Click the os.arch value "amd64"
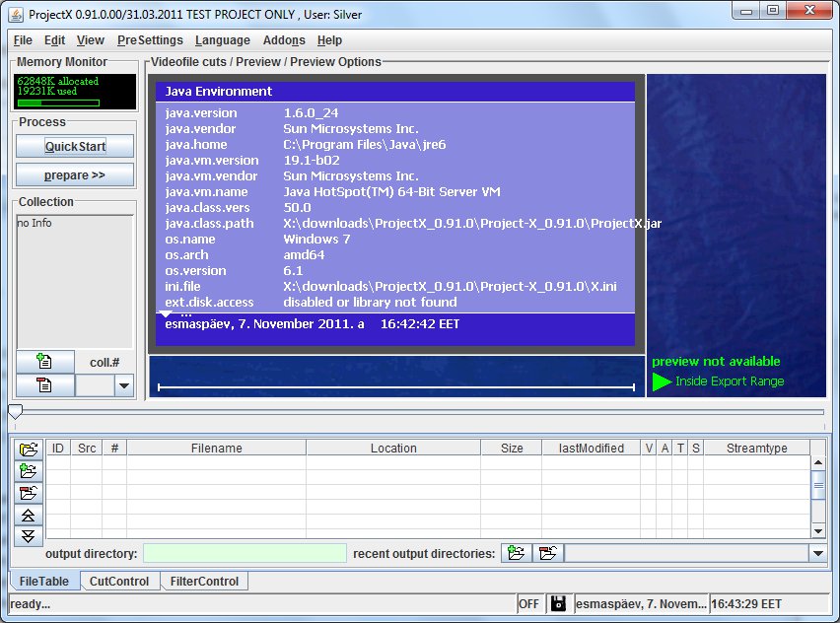This screenshot has height=623, width=840. [304, 255]
